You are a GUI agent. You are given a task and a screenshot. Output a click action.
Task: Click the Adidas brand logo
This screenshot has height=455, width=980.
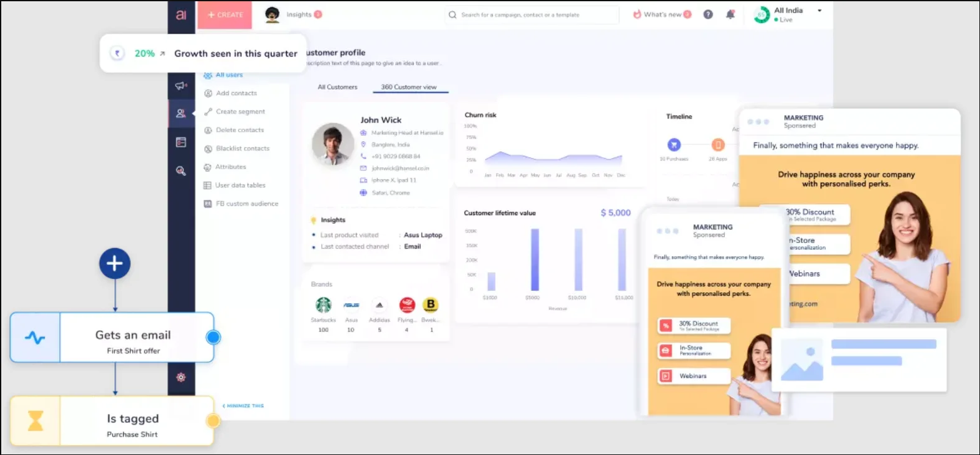pyautogui.click(x=380, y=305)
